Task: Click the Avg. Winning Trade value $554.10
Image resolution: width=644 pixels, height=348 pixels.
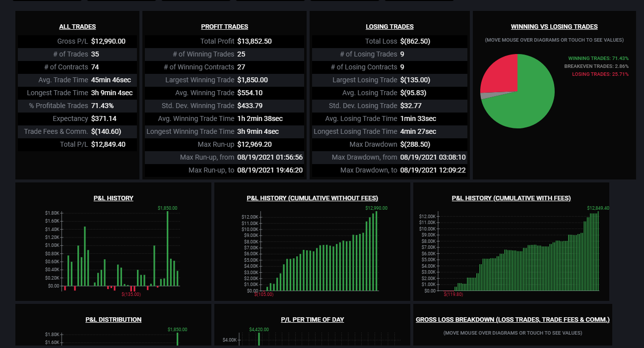Action: click(x=250, y=93)
